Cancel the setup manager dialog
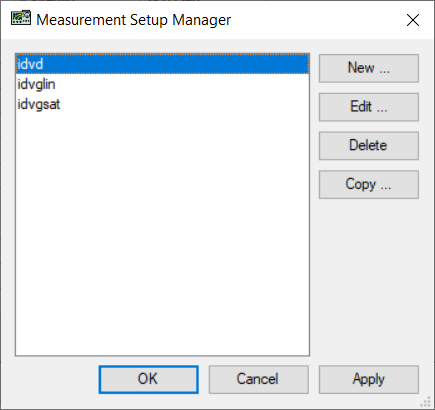 tap(259, 379)
